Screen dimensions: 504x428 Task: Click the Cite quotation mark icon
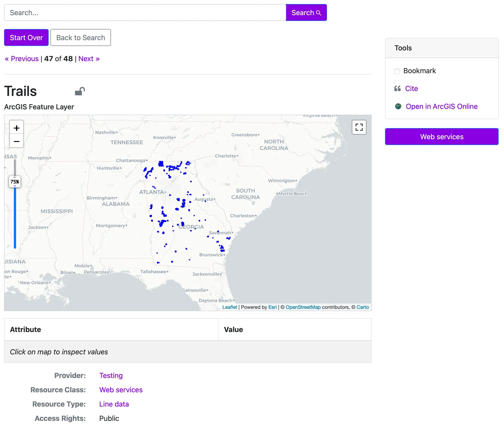(397, 89)
